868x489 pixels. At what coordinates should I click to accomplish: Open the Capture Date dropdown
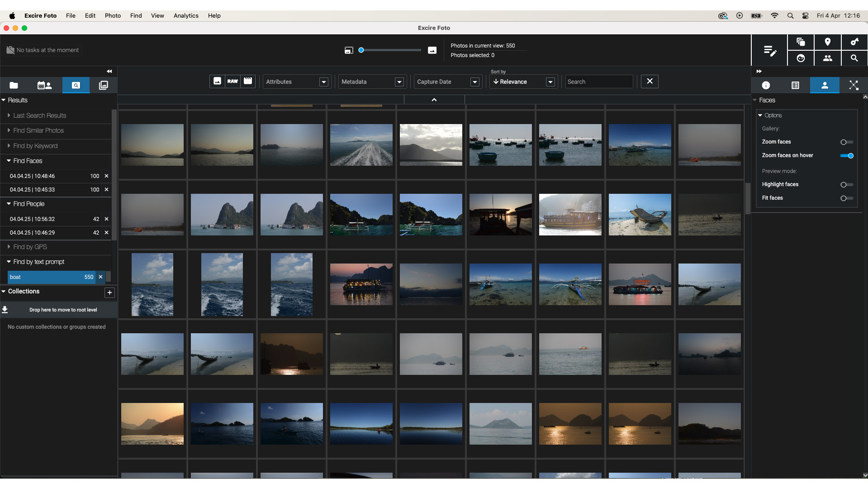click(x=448, y=81)
